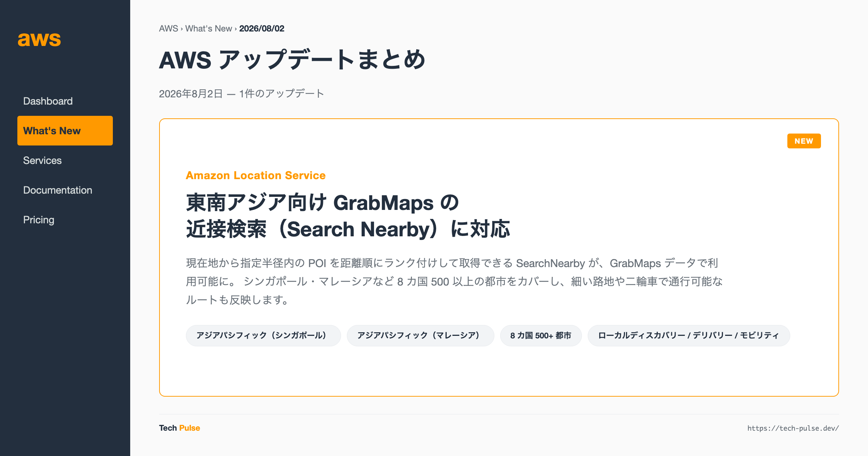This screenshot has height=456, width=868.
Task: Click the article description paragraph
Action: click(454, 282)
